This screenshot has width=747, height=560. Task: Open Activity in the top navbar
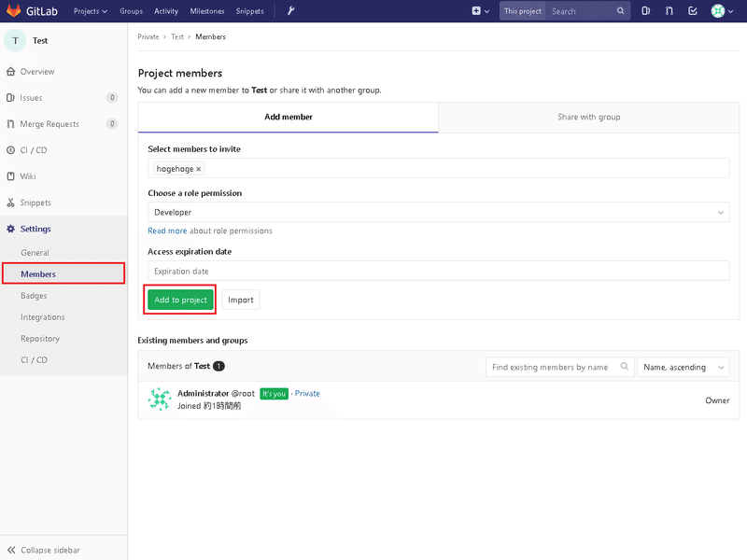[166, 11]
